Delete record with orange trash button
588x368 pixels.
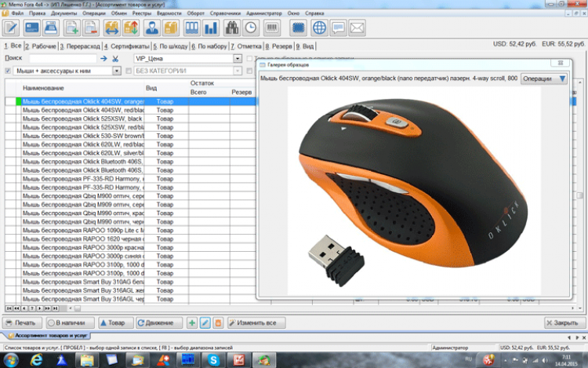point(218,323)
